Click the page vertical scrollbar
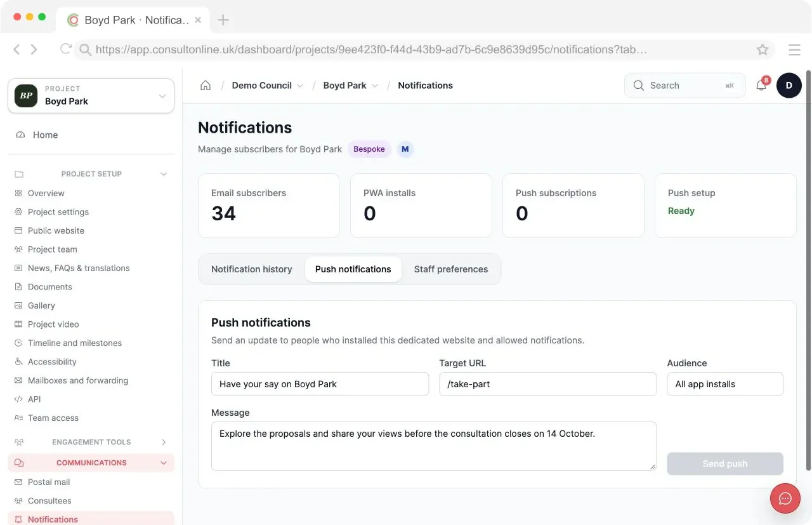Image resolution: width=812 pixels, height=525 pixels. pos(808,270)
